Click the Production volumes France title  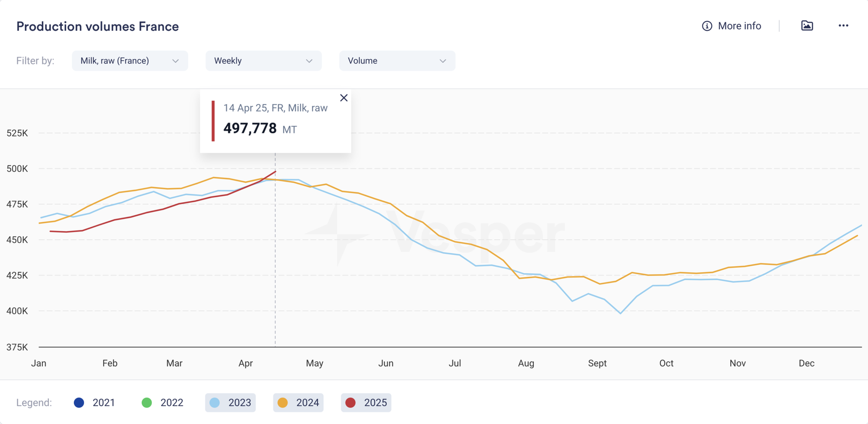tap(98, 27)
